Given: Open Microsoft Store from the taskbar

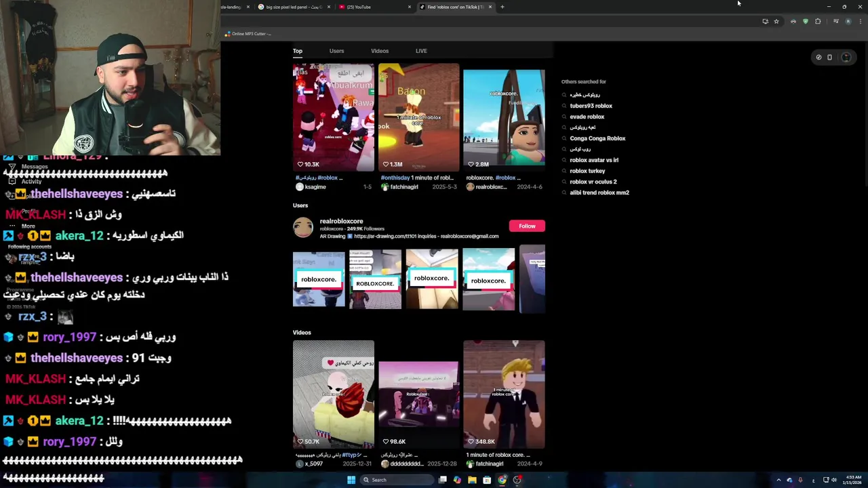Looking at the screenshot, I should click(x=487, y=480).
